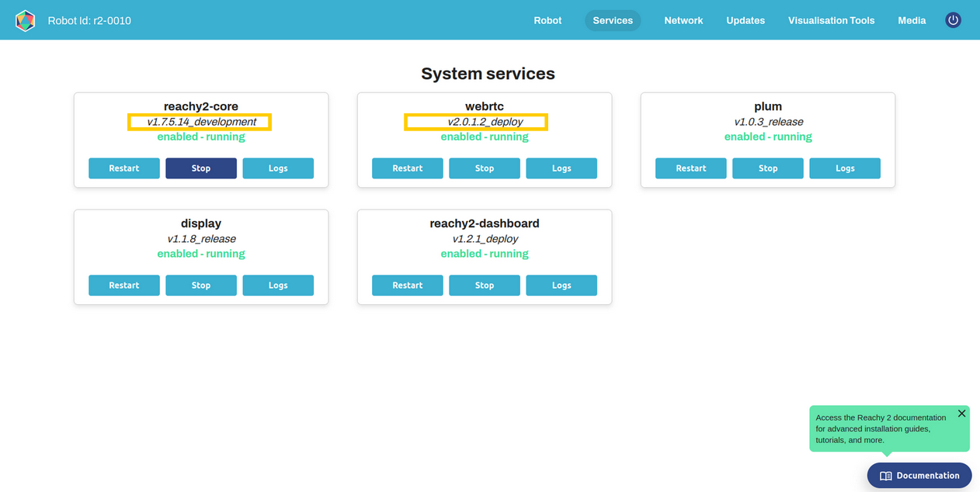The width and height of the screenshot is (980, 492).
Task: Click 'enabled - running' status under plum
Action: point(768,137)
